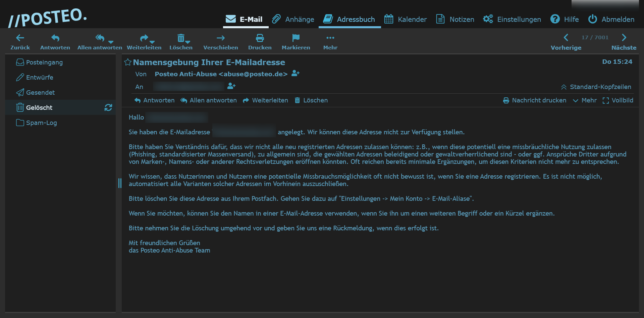The width and height of the screenshot is (644, 318).
Task: Collapse headers via Standard-Kopfzeilen
Action: [596, 87]
